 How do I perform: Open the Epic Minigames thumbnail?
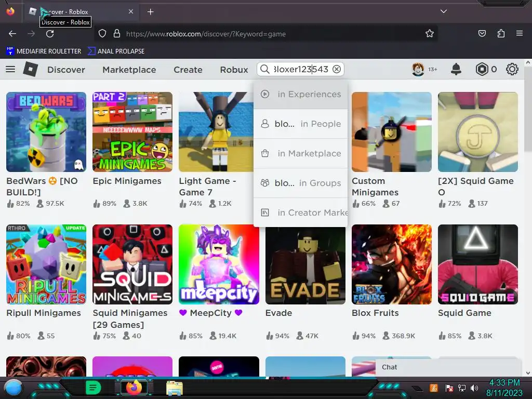[132, 132]
